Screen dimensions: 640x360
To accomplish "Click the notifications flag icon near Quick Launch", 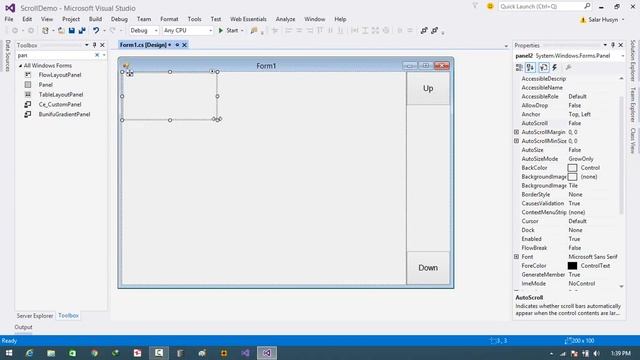I will pyautogui.click(x=475, y=6).
